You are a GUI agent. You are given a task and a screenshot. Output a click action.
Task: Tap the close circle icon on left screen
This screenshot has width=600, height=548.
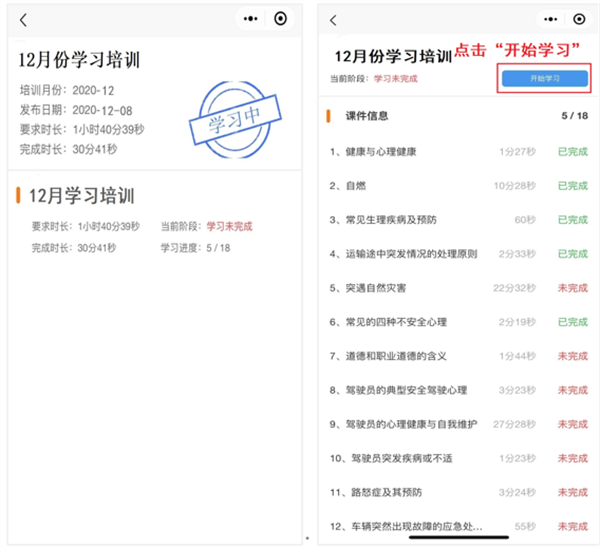(281, 19)
